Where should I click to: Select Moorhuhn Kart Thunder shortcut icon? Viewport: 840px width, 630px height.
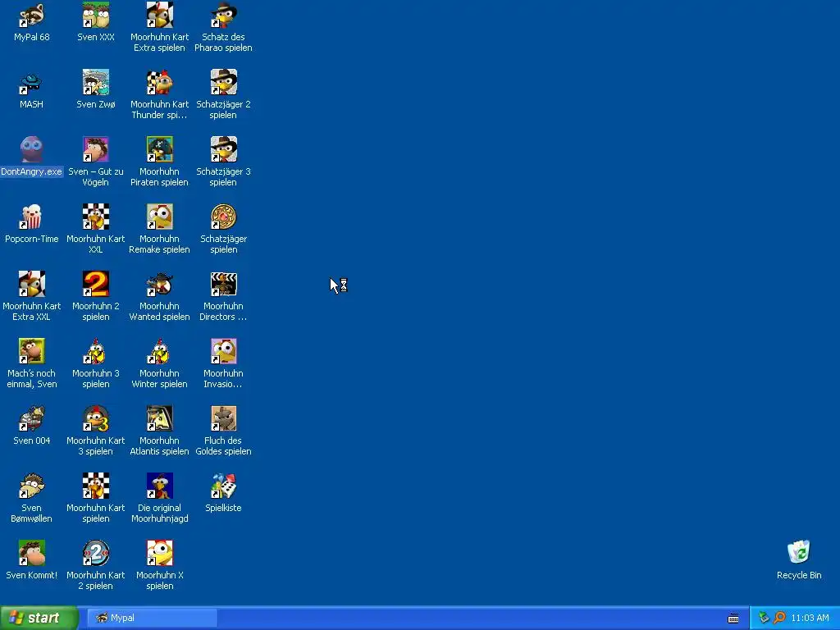(x=160, y=83)
